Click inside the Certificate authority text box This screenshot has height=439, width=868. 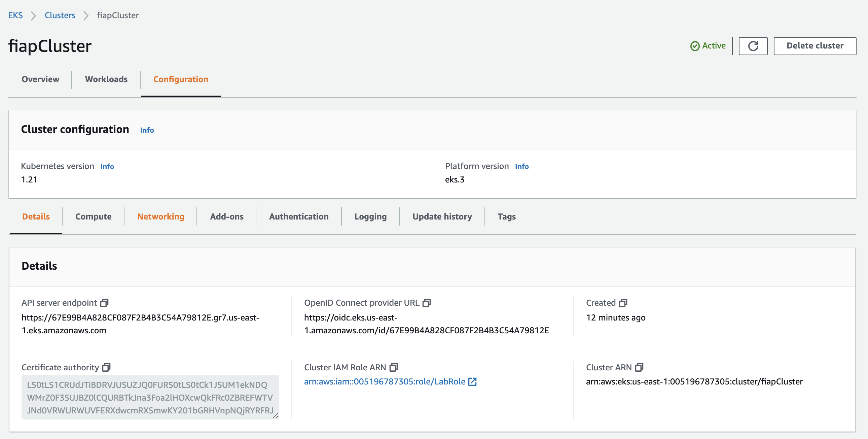pyautogui.click(x=150, y=397)
